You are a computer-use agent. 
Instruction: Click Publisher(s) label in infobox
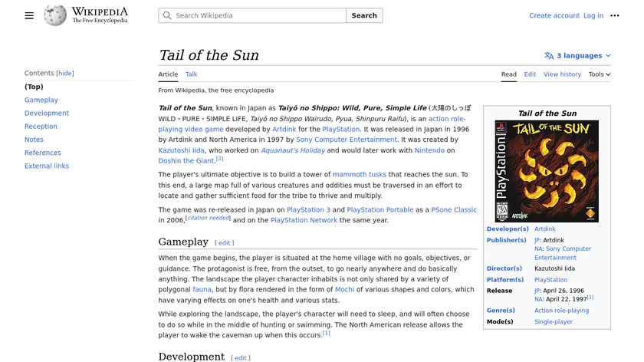click(x=506, y=240)
